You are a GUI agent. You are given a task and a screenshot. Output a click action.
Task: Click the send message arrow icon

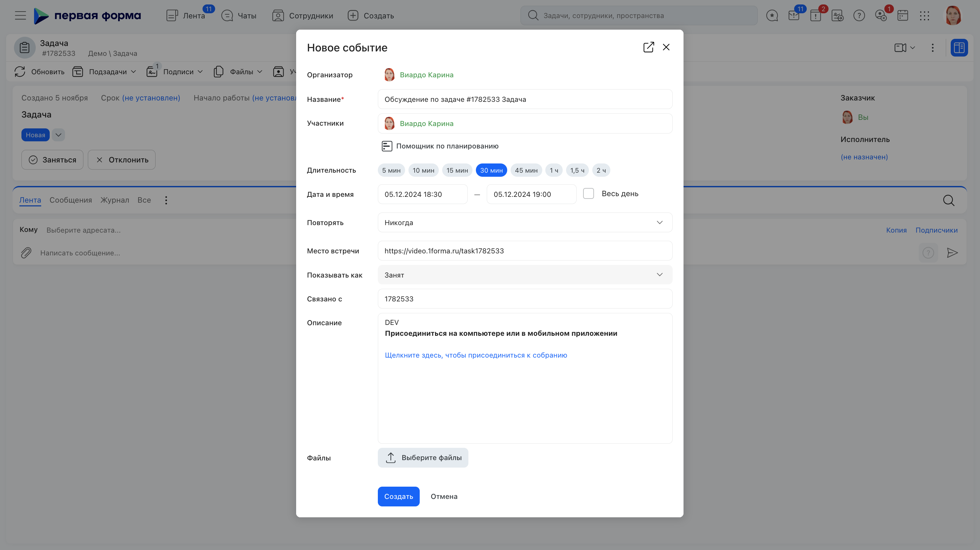point(952,253)
